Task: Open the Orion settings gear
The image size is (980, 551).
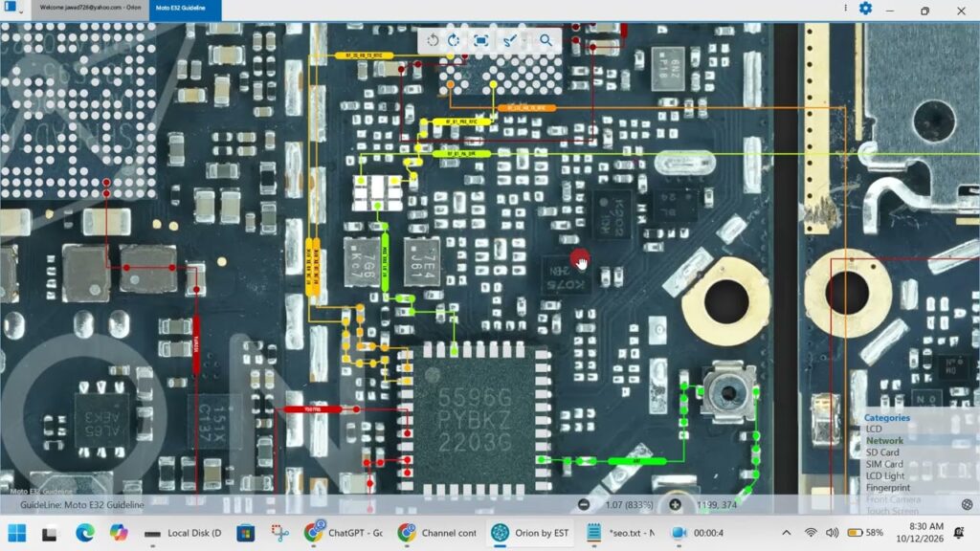Action: pyautogui.click(x=865, y=8)
